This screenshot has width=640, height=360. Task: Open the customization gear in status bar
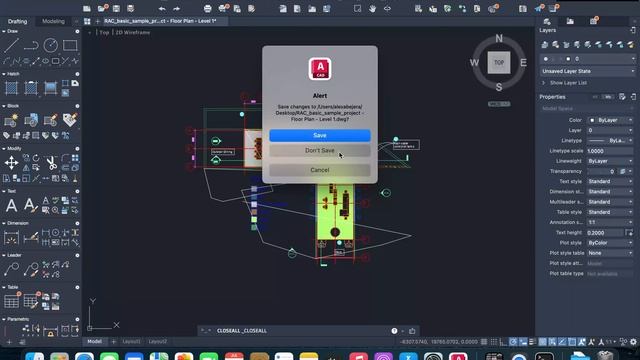coord(633,342)
